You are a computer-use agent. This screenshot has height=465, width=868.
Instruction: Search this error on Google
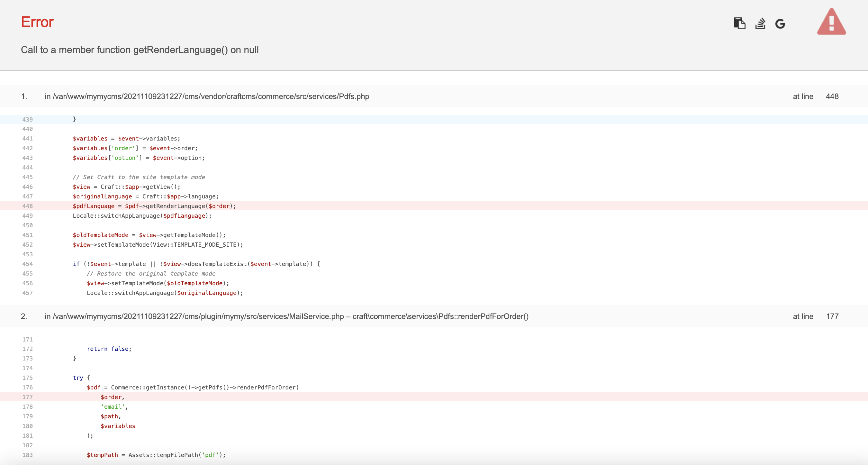781,23
